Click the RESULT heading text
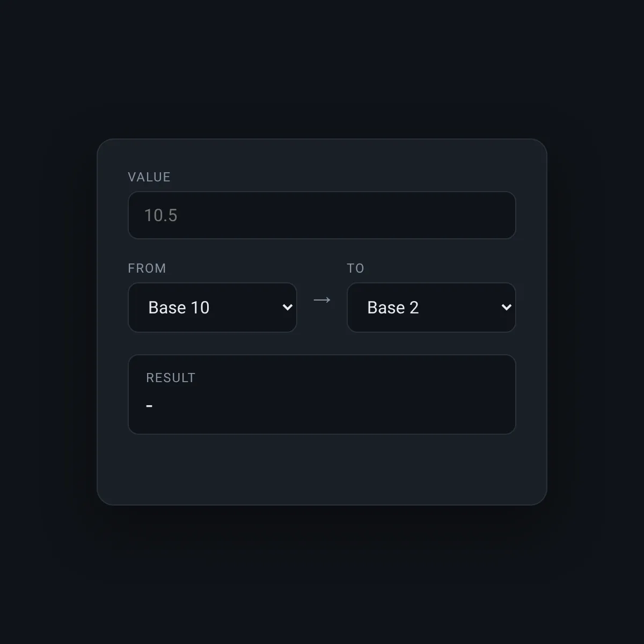The width and height of the screenshot is (644, 644). coord(171,378)
